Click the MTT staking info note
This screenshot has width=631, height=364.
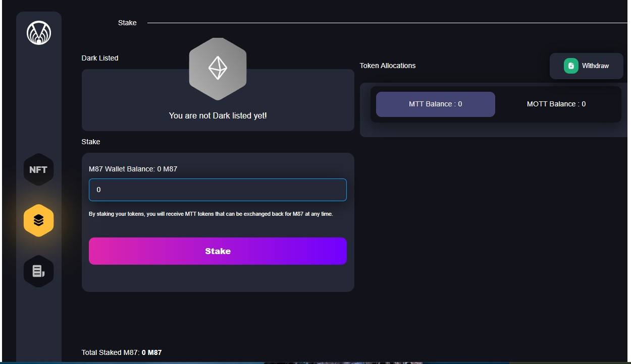(211, 214)
